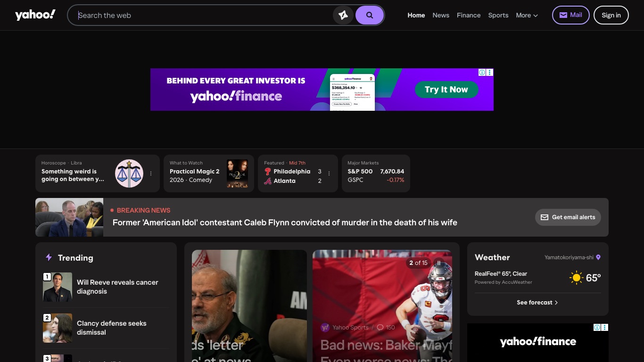
Task: Open breaking news courtroom thumbnail
Action: pyautogui.click(x=69, y=217)
